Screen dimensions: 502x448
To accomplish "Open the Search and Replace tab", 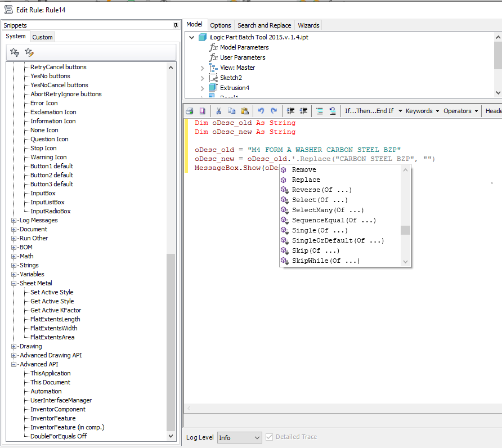I will coord(265,25).
